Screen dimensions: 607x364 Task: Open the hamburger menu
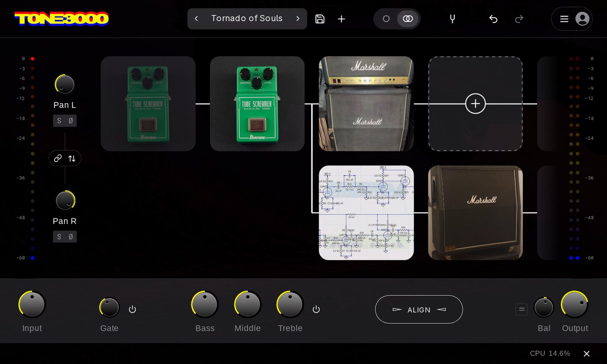pos(564,19)
